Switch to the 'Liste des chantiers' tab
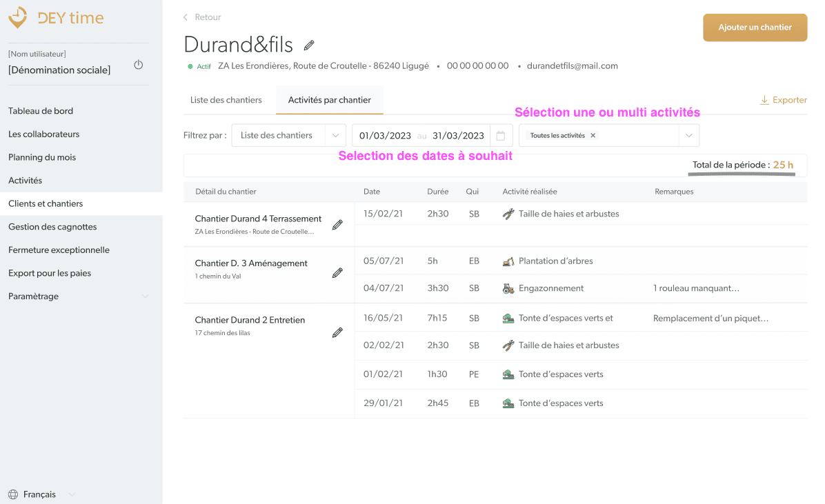This screenshot has height=504, width=825. [226, 100]
